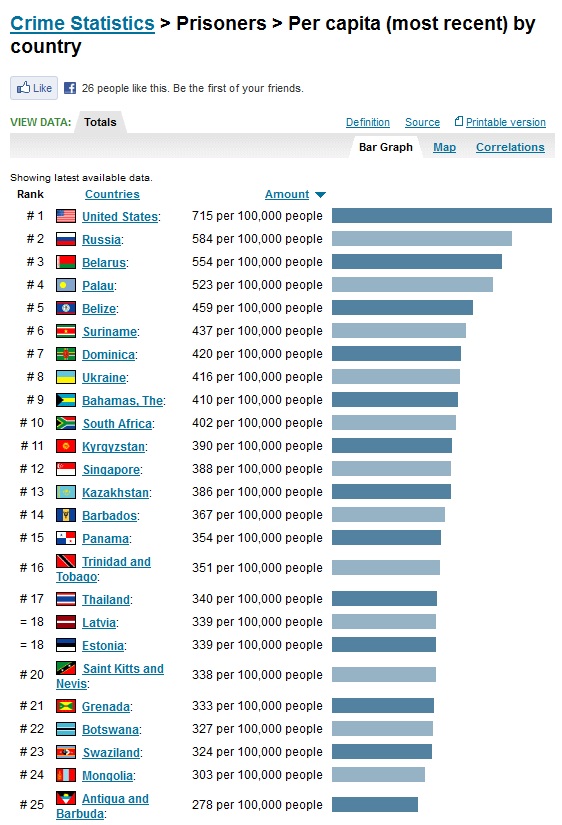Click the United States flag icon
562x825 pixels.
click(x=66, y=216)
